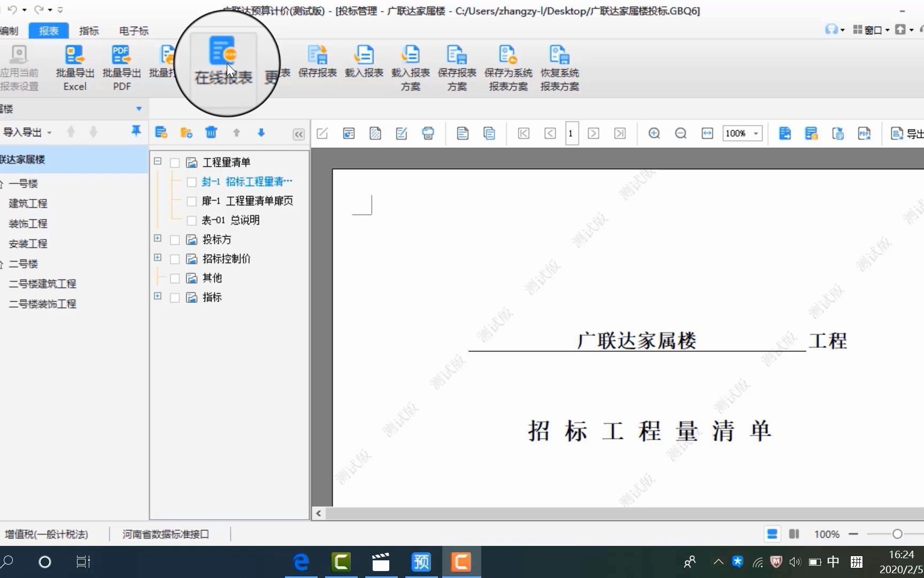Screen dimensions: 924x578
Task: Move report down with blue arrow
Action: (261, 133)
